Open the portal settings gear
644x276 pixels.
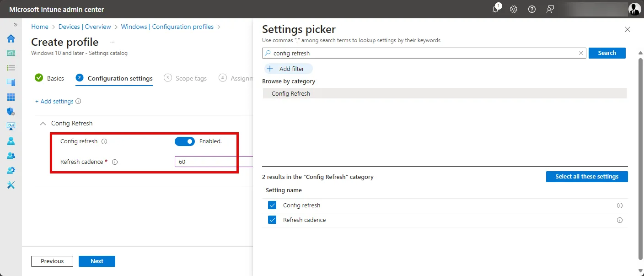514,9
